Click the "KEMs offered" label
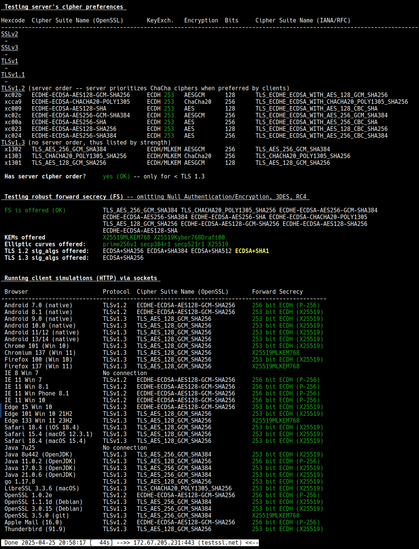The image size is (419, 549). [x=25, y=237]
